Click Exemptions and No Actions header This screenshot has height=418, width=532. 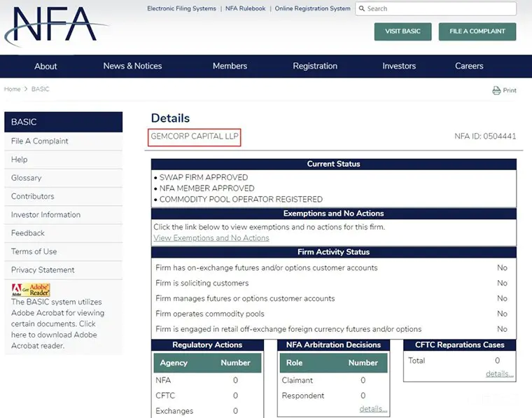[x=334, y=214]
